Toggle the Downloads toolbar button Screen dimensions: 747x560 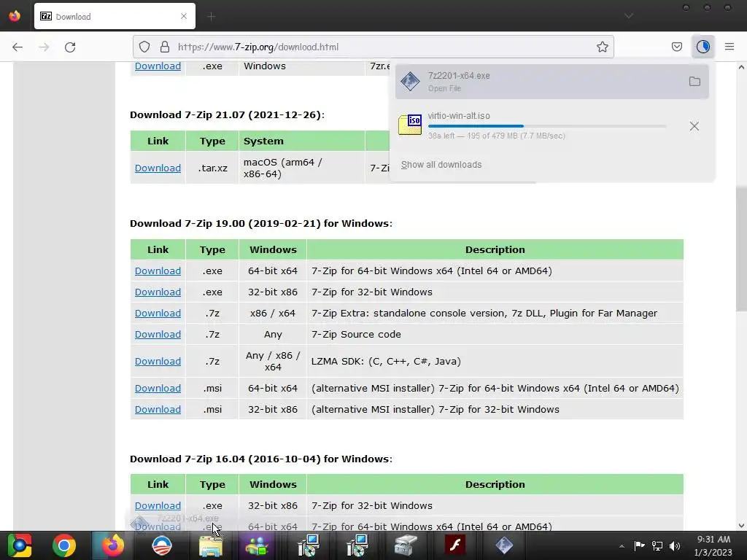pyautogui.click(x=703, y=47)
